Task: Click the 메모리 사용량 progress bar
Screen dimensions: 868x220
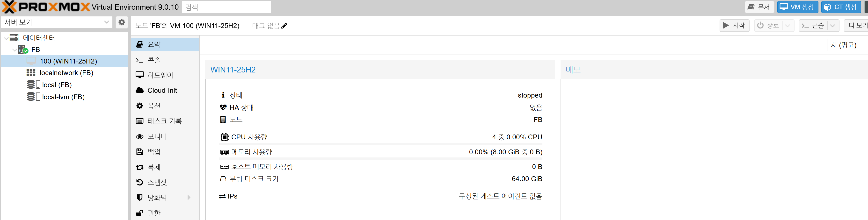Action: (380, 159)
